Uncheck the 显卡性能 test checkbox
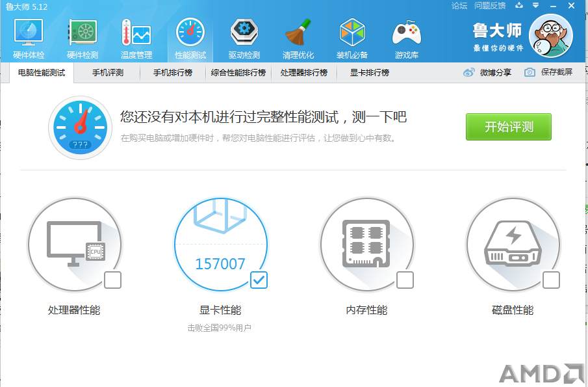 259,280
